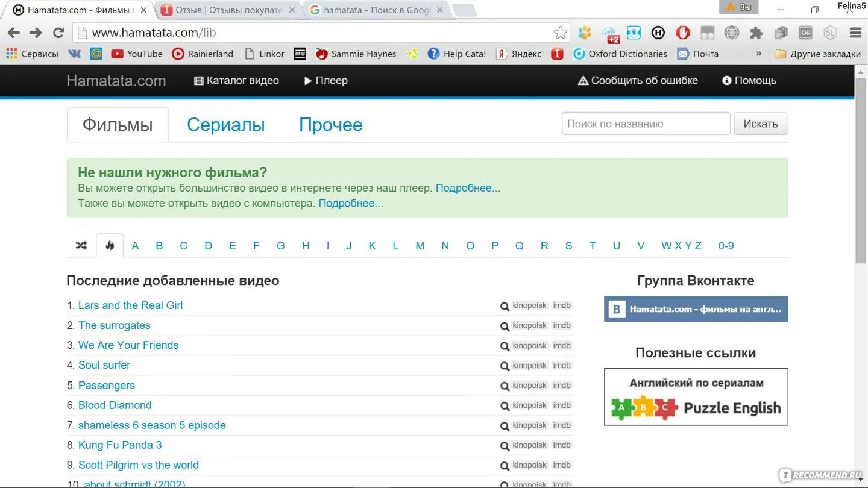
Task: Click the browser back arrow
Action: [x=13, y=33]
